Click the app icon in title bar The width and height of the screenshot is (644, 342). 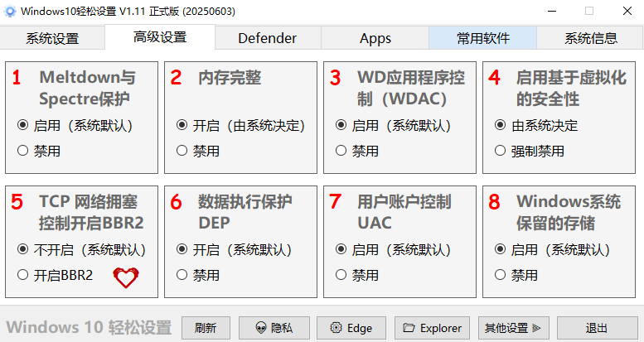pos(10,11)
